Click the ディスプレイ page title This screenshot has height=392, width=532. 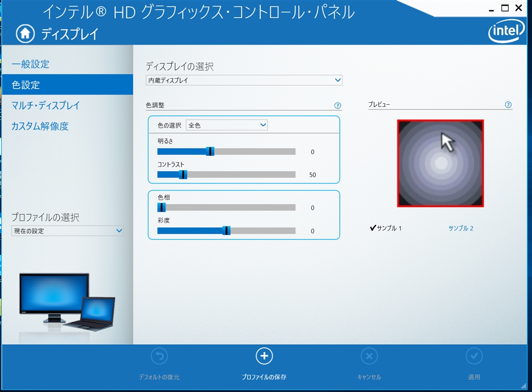click(70, 34)
